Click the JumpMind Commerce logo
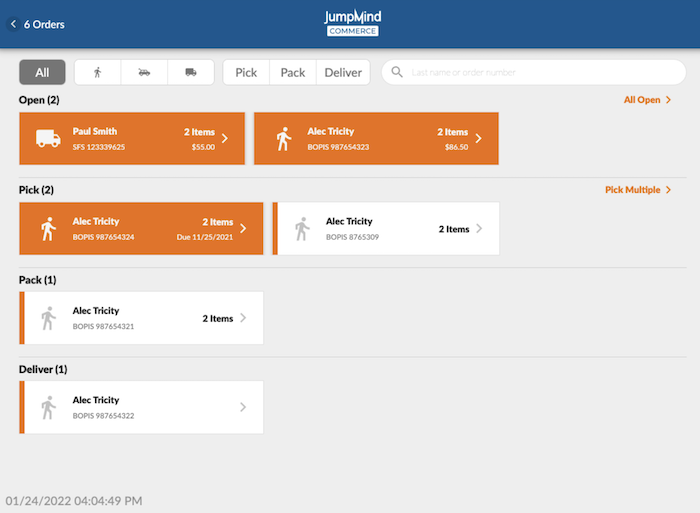 (x=352, y=23)
